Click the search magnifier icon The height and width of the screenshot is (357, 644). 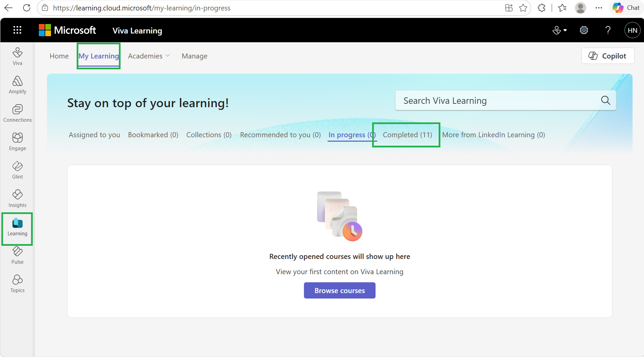click(606, 100)
